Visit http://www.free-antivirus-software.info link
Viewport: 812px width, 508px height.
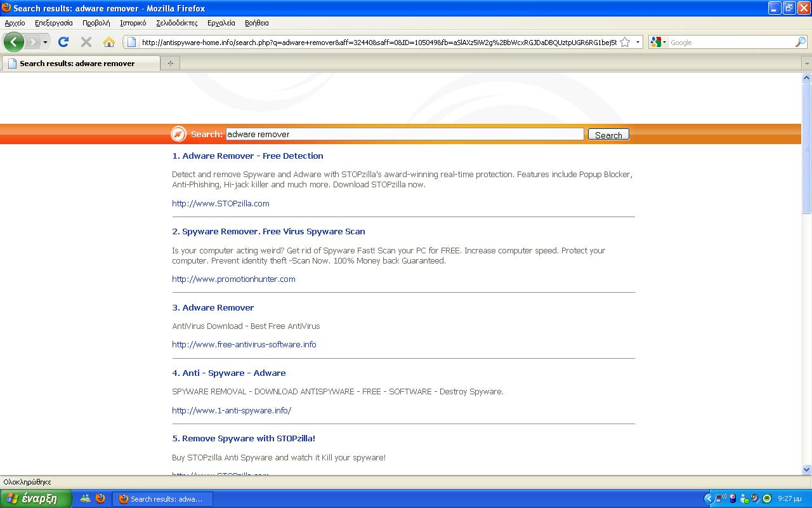[244, 344]
